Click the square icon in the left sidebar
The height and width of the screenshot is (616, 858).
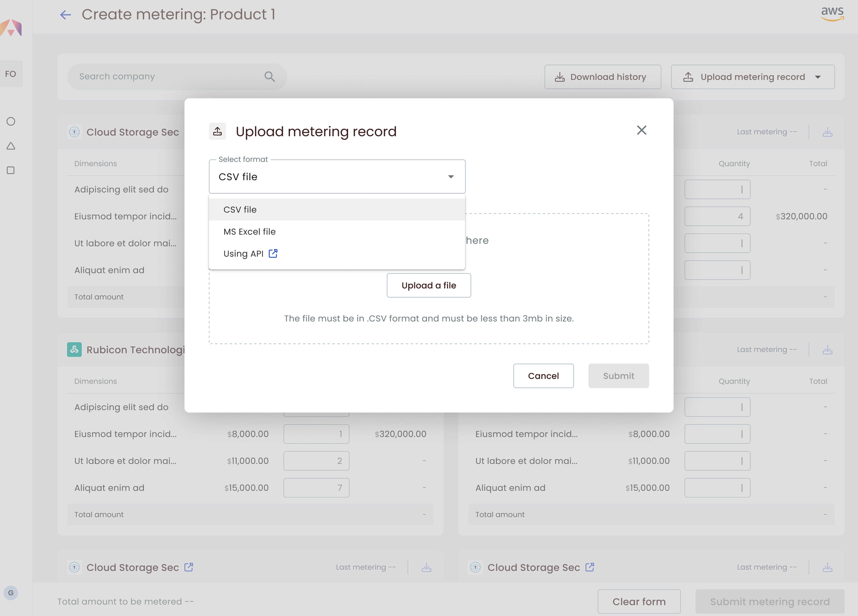pyautogui.click(x=11, y=170)
